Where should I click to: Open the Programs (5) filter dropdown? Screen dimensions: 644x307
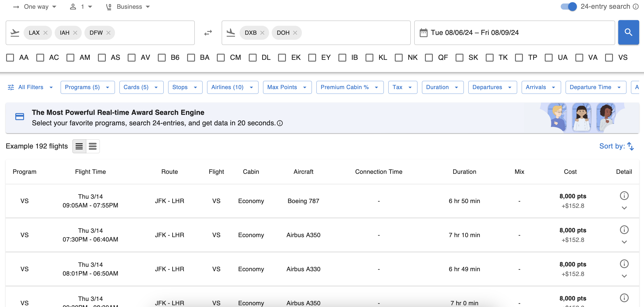[x=87, y=87]
